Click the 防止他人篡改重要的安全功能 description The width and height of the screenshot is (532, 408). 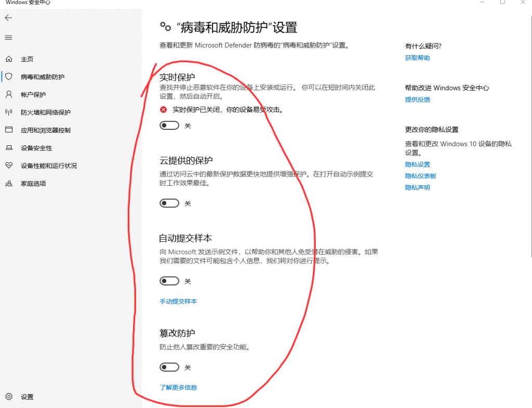[x=205, y=347]
